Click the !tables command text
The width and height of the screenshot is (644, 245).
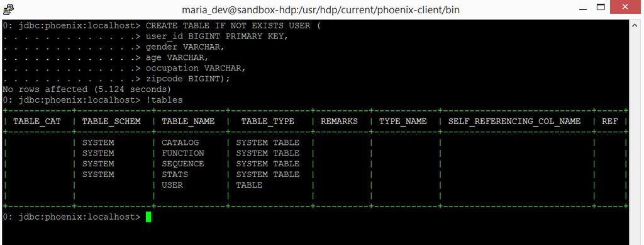point(164,100)
